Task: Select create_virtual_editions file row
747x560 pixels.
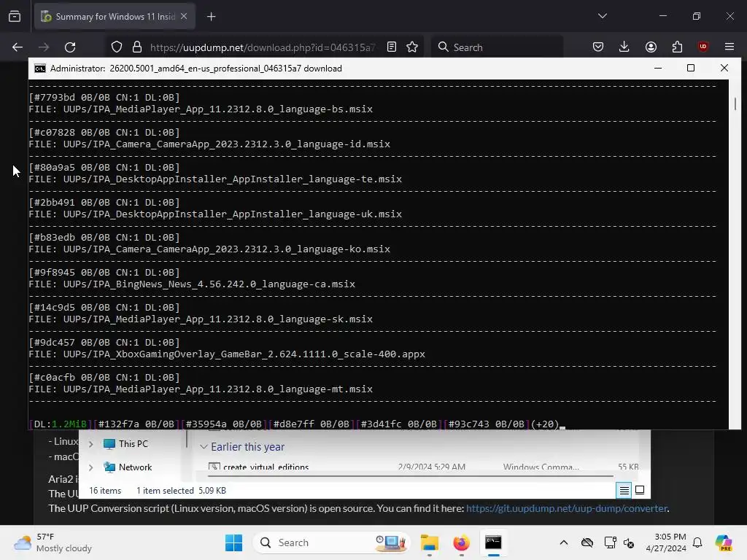Action: pyautogui.click(x=424, y=467)
